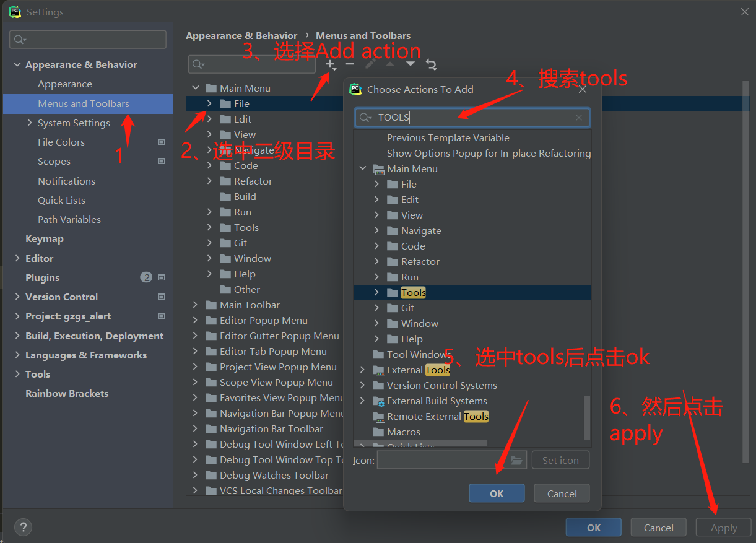Click the Move Up arrow icon
This screenshot has height=543, width=756.
tap(390, 64)
